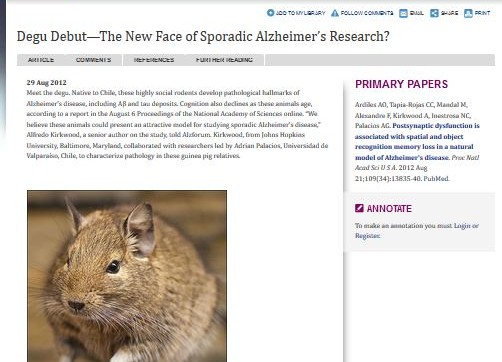Click the Share icon
The width and height of the screenshot is (502, 362).
(x=434, y=13)
